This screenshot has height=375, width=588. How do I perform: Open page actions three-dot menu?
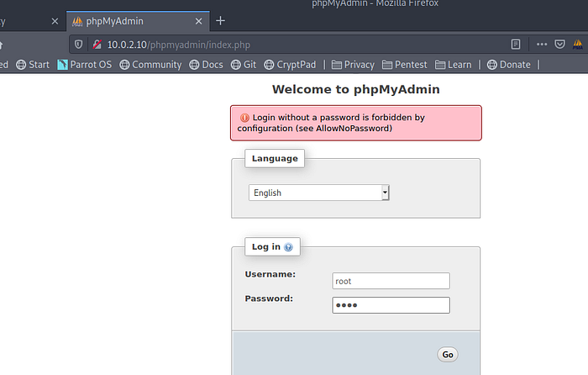[542, 44]
